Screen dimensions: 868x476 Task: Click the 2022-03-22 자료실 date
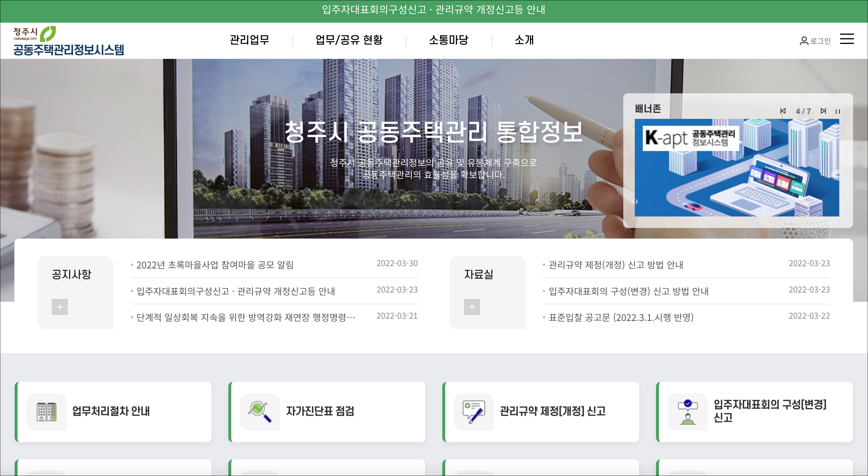[x=809, y=316]
